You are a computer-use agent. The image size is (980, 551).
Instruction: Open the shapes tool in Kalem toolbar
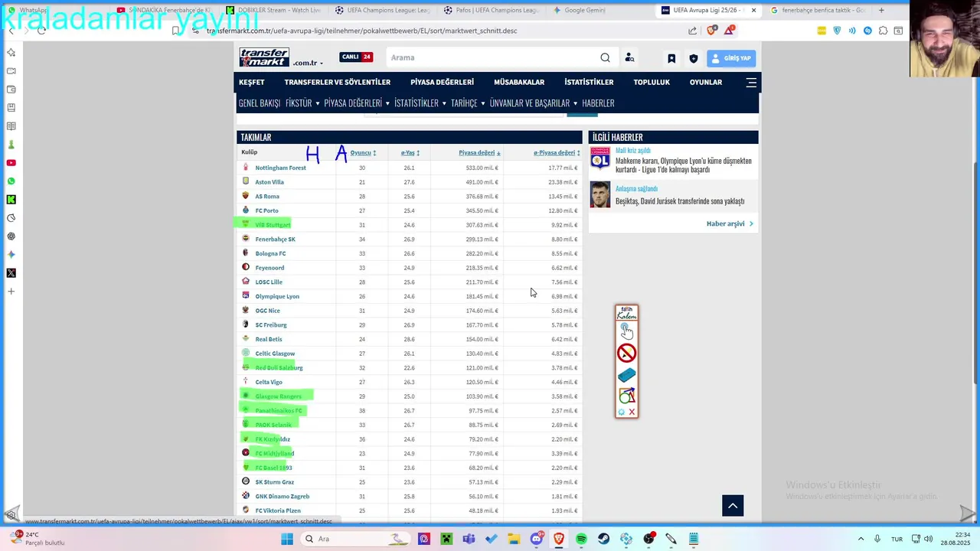(626, 396)
